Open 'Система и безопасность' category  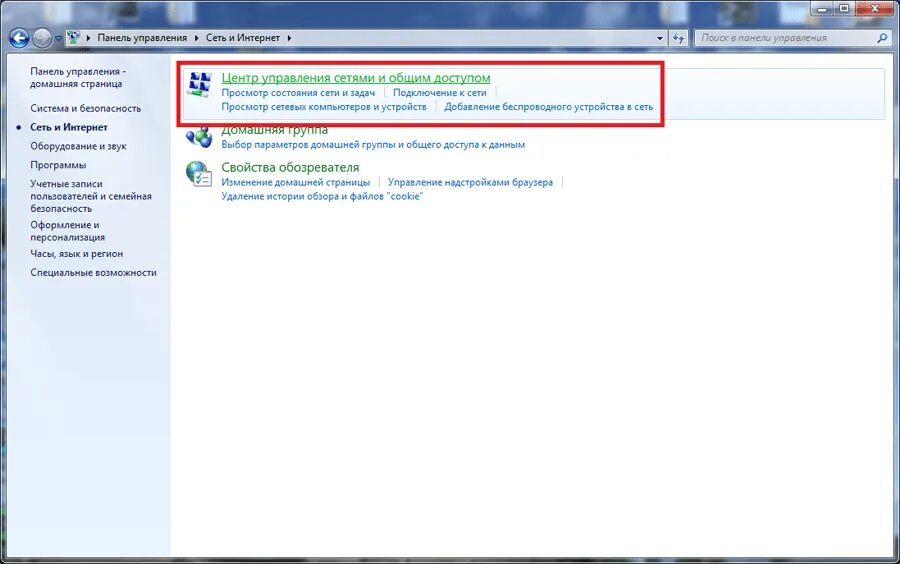tap(86, 108)
